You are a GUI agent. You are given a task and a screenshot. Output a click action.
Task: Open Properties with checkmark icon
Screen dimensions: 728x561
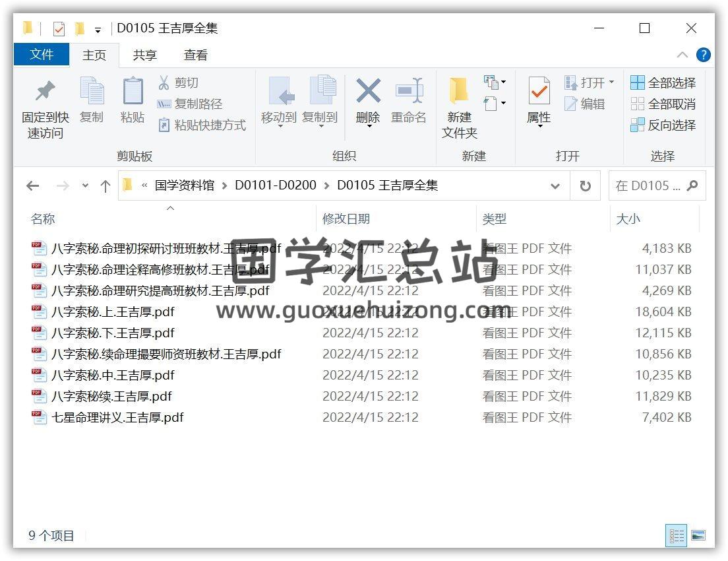click(x=539, y=102)
